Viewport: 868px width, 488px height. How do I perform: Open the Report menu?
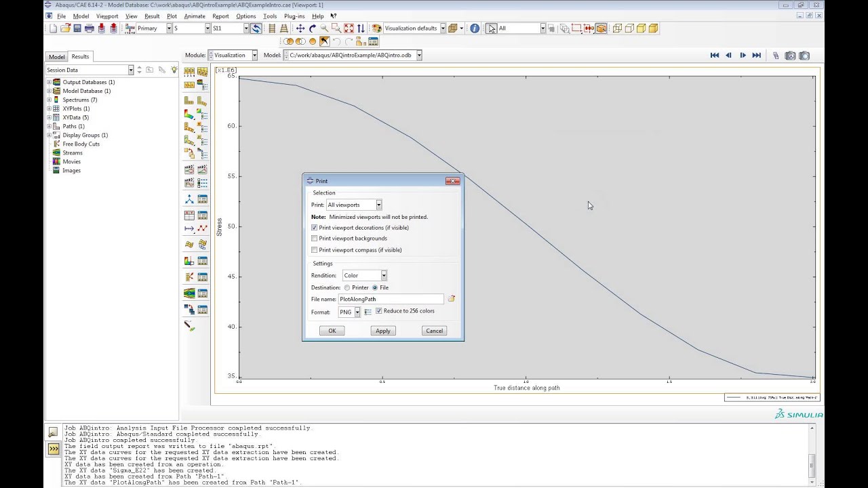pyautogui.click(x=220, y=16)
